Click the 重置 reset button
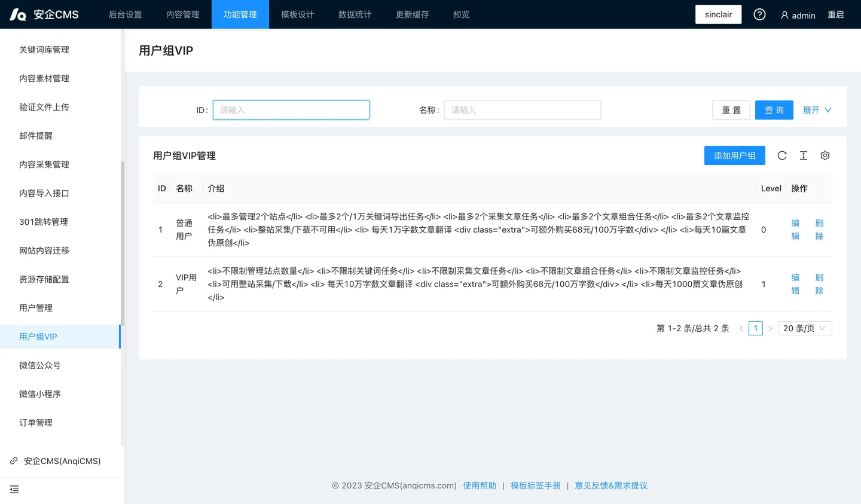Screen dimensions: 861x504 click(x=731, y=110)
